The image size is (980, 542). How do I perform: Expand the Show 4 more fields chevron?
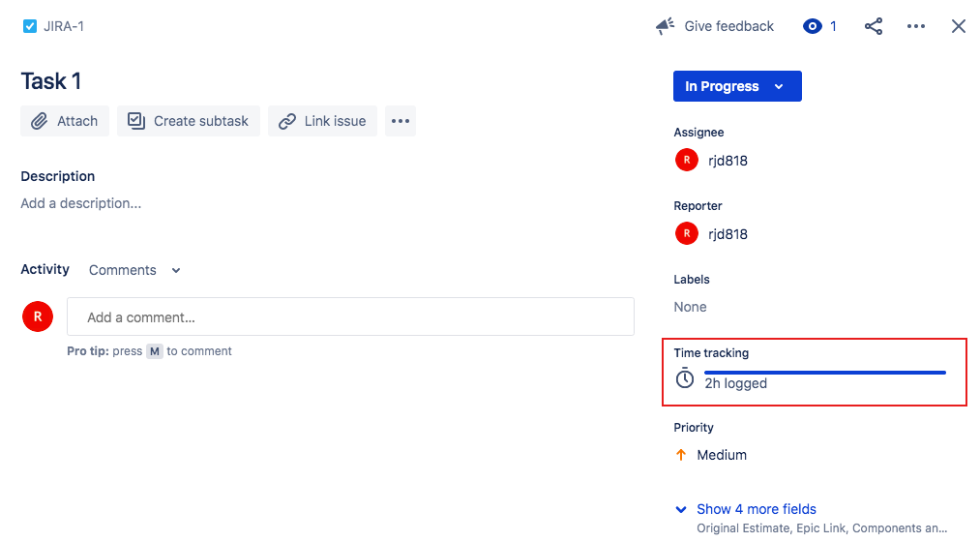click(681, 509)
